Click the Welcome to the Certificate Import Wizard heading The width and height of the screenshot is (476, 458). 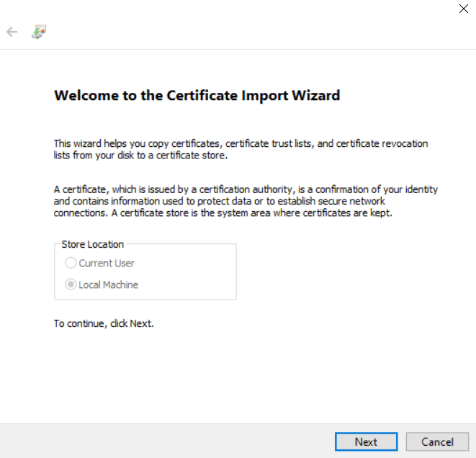[197, 95]
